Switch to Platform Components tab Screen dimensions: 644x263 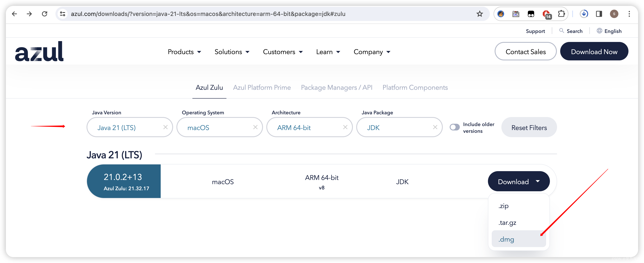click(x=415, y=88)
